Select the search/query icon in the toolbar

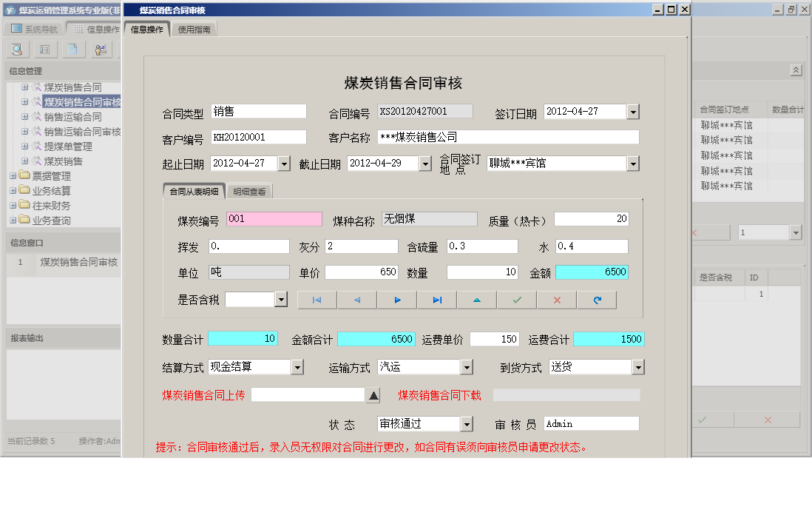click(18, 49)
